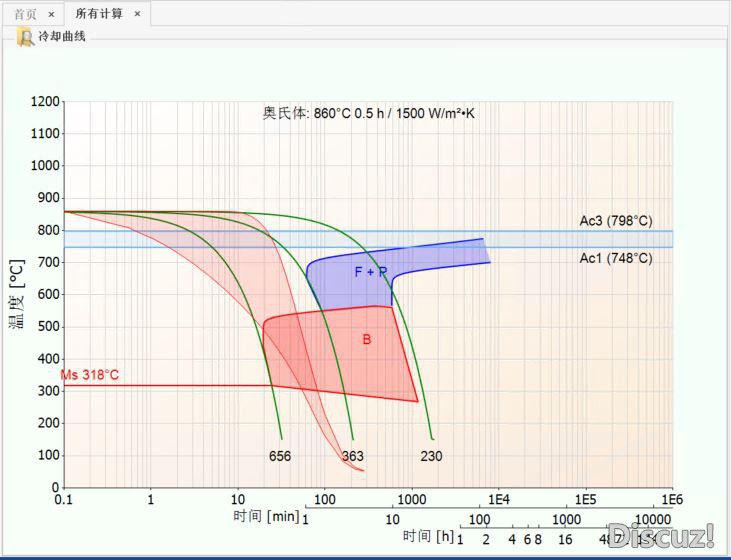Image resolution: width=731 pixels, height=560 pixels.
Task: Click the 时间 [min] axis title
Action: [266, 516]
